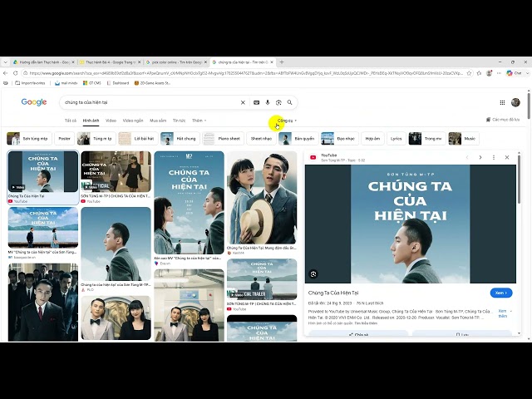
Task: Expand description with 'Xem thêm'
Action: (x=505, y=313)
